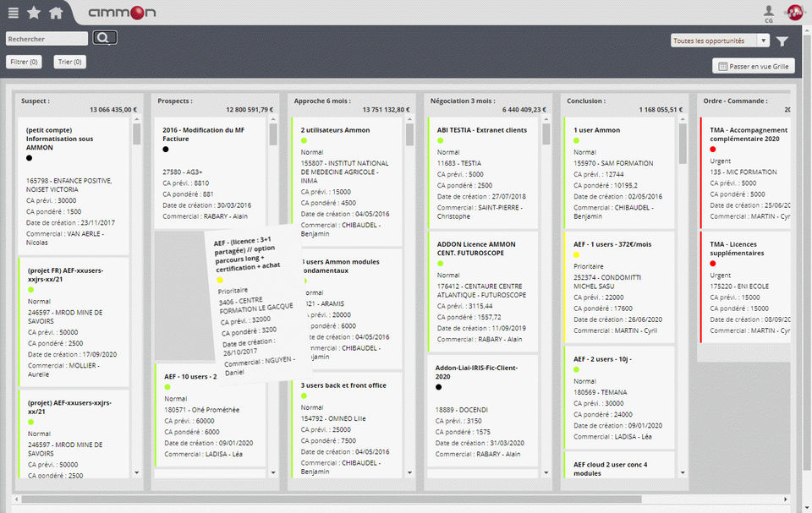
Task: Click horizontal scrollbar left arrow
Action: 17,499
